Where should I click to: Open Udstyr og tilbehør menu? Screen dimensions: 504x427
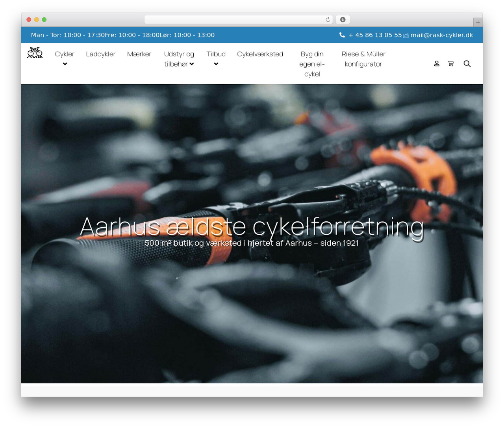click(179, 59)
